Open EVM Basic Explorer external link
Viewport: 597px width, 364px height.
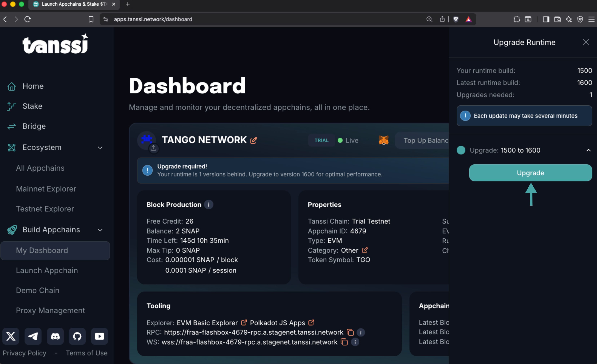point(244,323)
